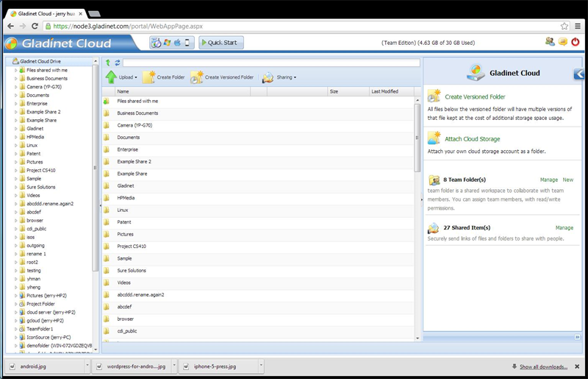Click the file list vertical scrollbar thumb

click(417, 138)
